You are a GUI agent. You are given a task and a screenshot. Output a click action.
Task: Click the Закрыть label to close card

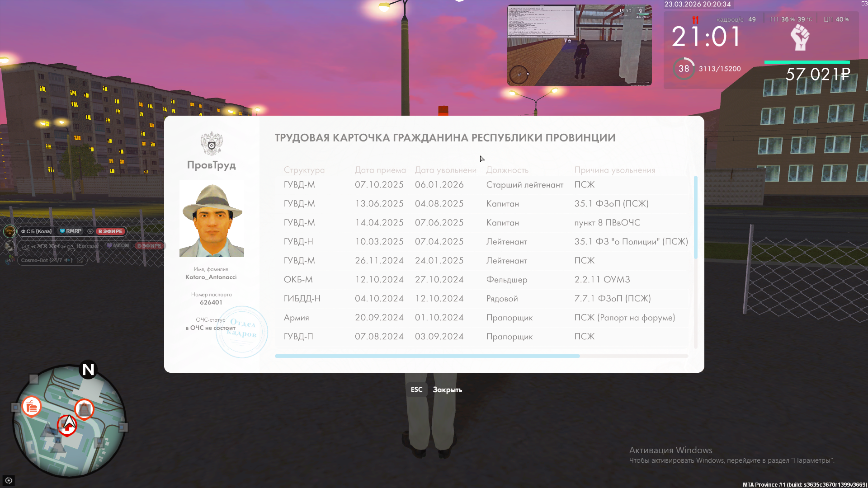pos(447,389)
